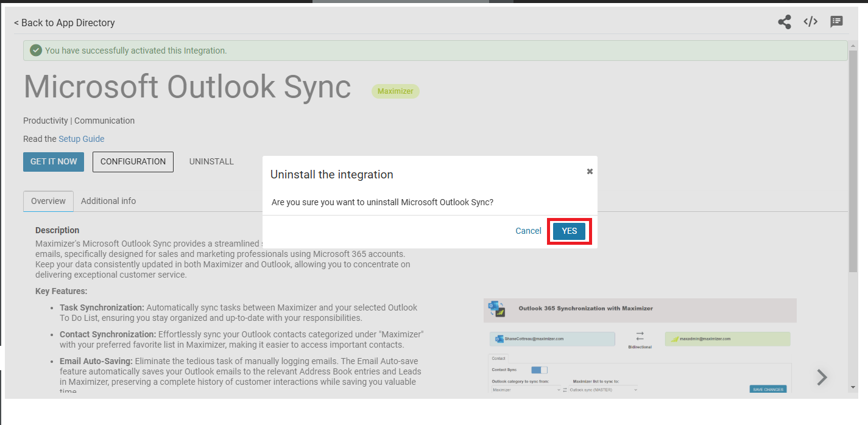Cancel the uninstall dialog

tap(528, 231)
